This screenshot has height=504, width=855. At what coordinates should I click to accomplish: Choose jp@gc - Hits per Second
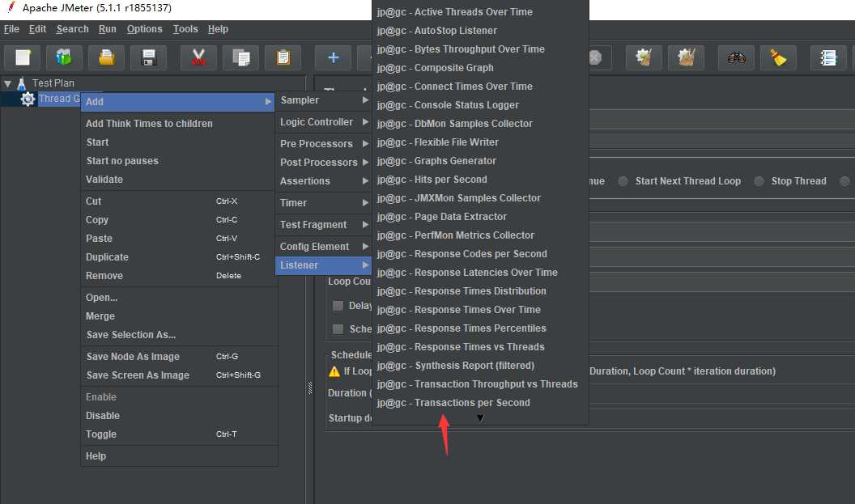point(480,180)
